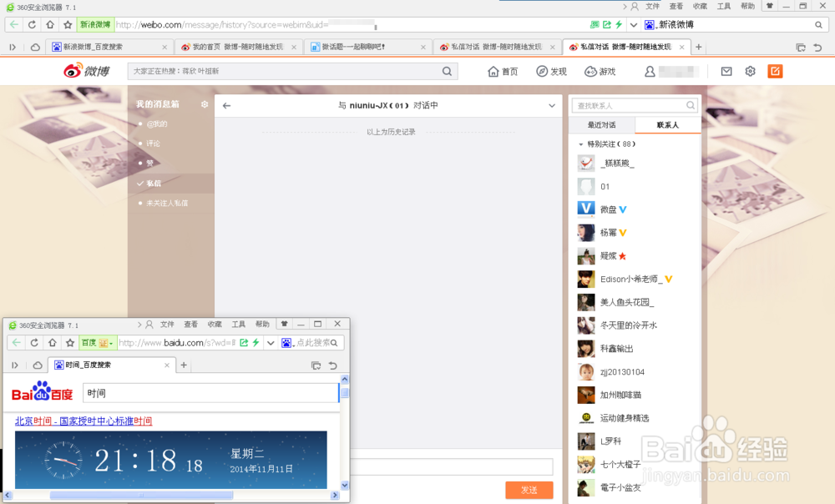
Task: Open the 游戏 games icon
Action: click(x=590, y=72)
